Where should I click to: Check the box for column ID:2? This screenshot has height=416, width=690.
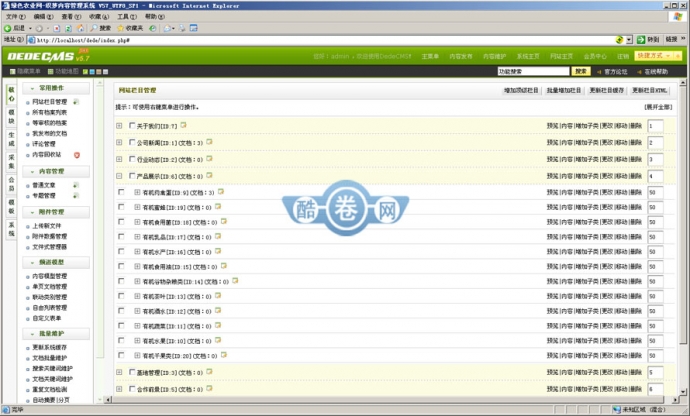point(132,159)
